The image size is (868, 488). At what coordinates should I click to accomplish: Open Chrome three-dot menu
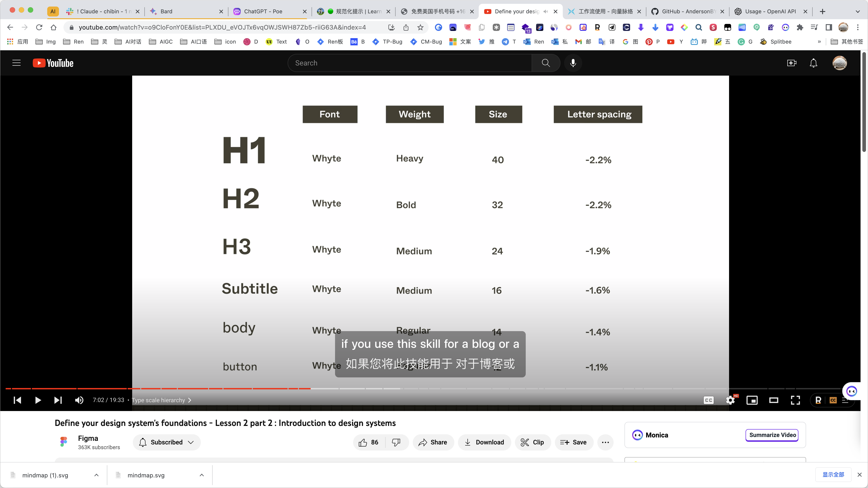pos(858,27)
